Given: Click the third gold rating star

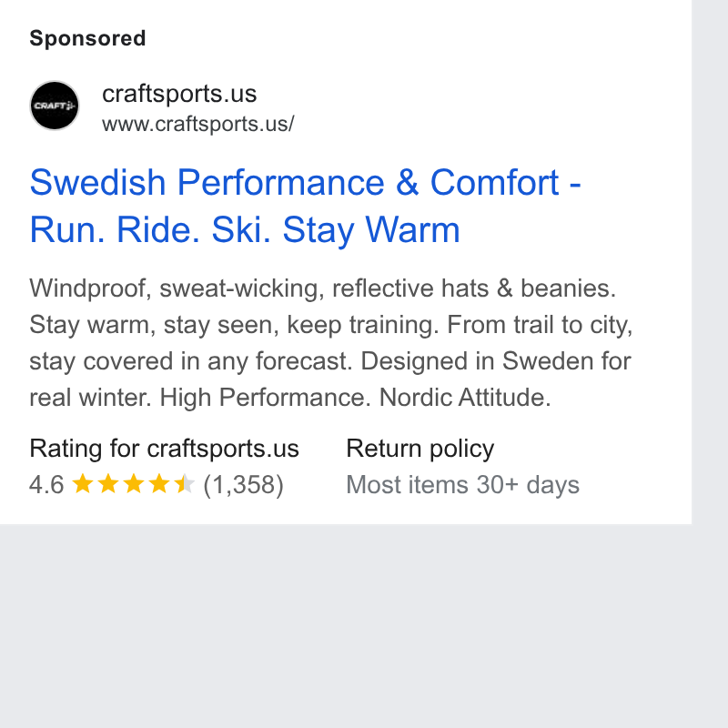Looking at the screenshot, I should (x=134, y=483).
